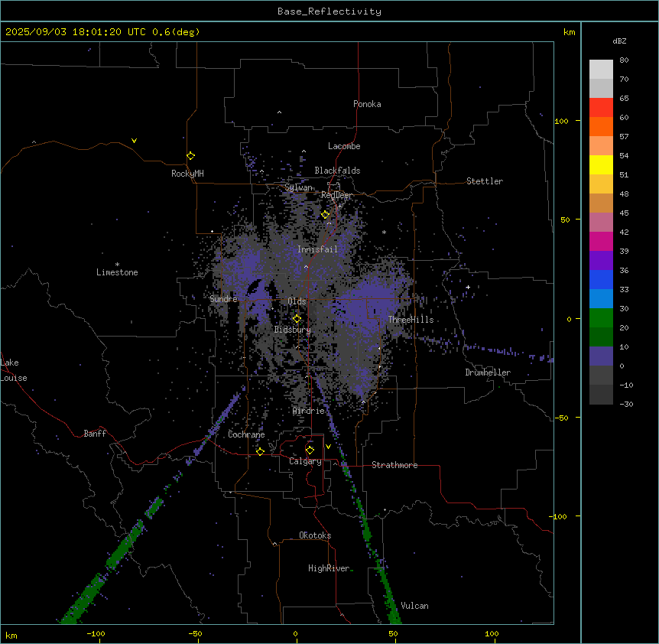The width and height of the screenshot is (659, 644).
Task: Click the ThreeHills label
Action: click(x=411, y=320)
